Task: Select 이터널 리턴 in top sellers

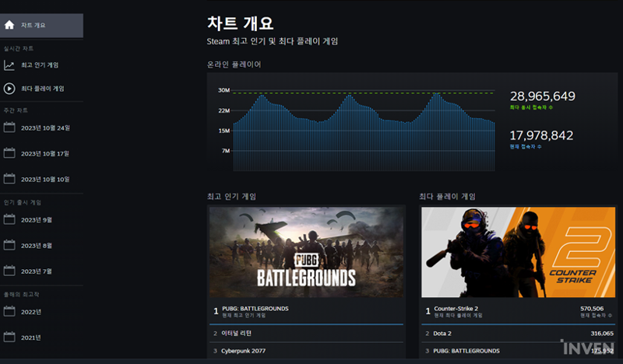Action: (x=306, y=334)
